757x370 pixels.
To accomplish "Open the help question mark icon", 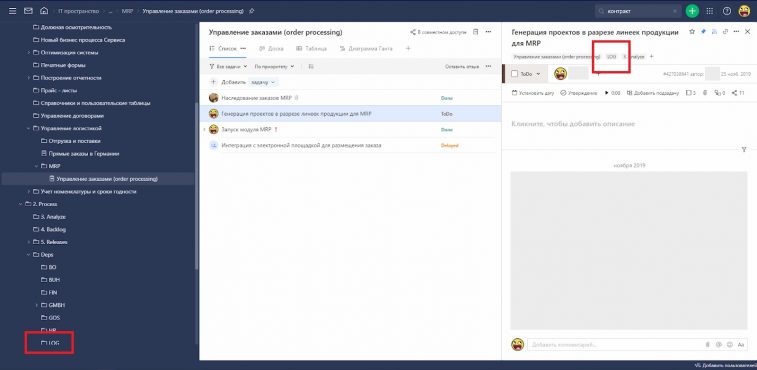I will click(727, 11).
